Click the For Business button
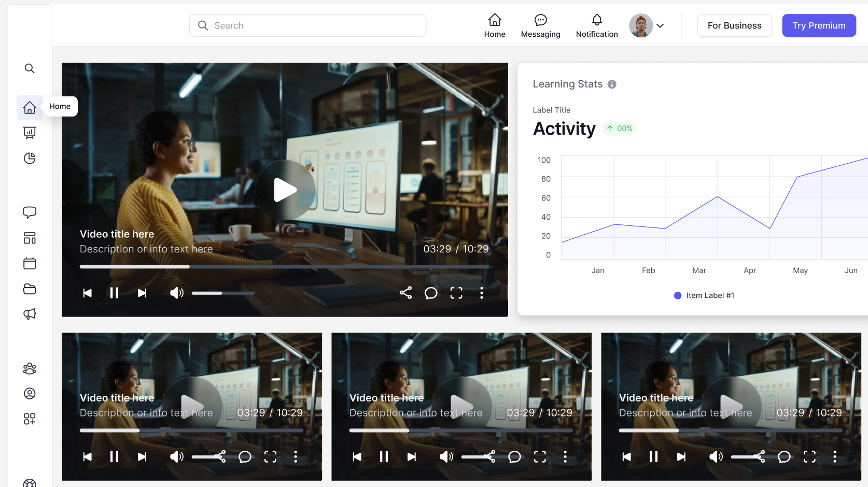 734,25
